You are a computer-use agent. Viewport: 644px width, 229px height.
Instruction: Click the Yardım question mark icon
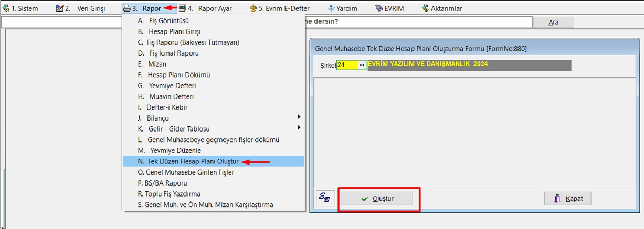pyautogui.click(x=331, y=8)
